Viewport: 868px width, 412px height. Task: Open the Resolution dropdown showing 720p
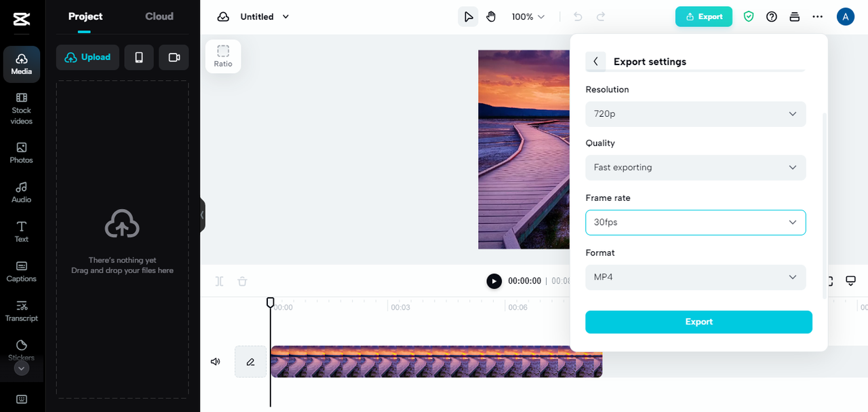(x=695, y=114)
